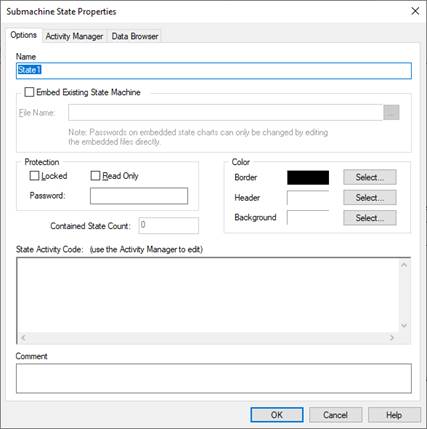Switch to the Activity Manager tab
The image size is (427, 429).
(x=74, y=36)
